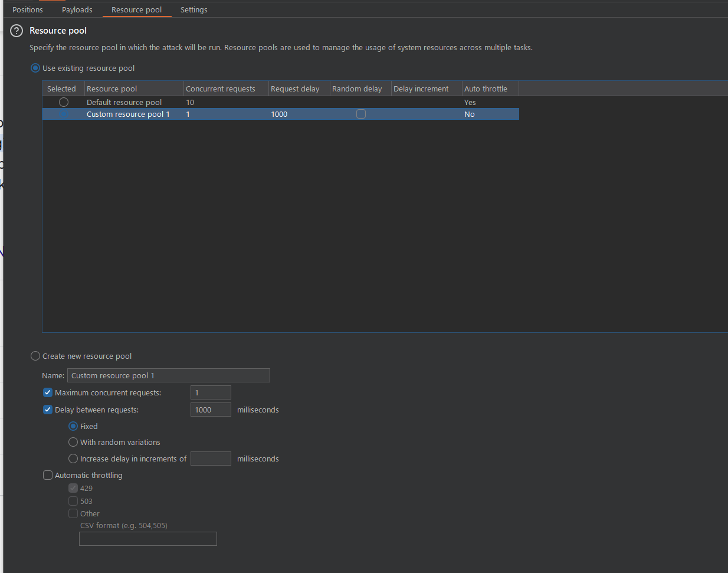The height and width of the screenshot is (573, 728).
Task: Toggle the 429 status code checkbox
Action: tap(73, 488)
